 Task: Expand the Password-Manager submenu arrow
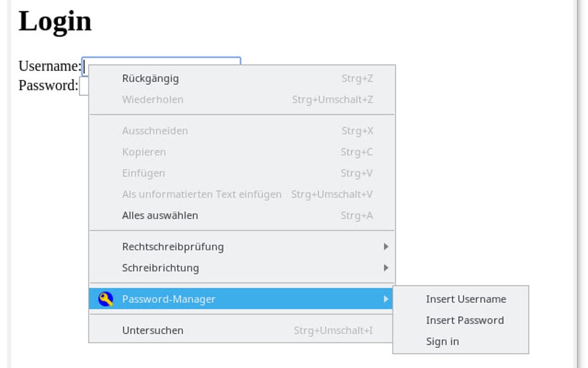[x=386, y=299]
